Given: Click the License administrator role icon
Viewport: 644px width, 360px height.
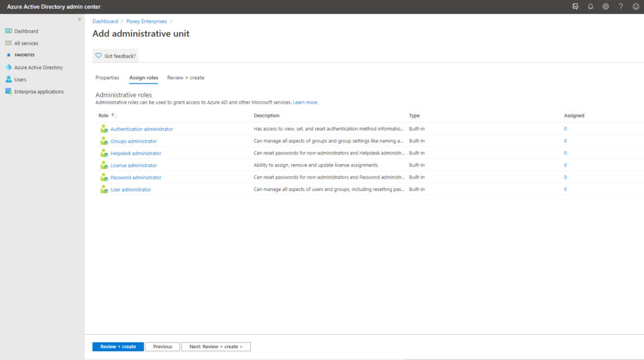Looking at the screenshot, I should pyautogui.click(x=104, y=165).
